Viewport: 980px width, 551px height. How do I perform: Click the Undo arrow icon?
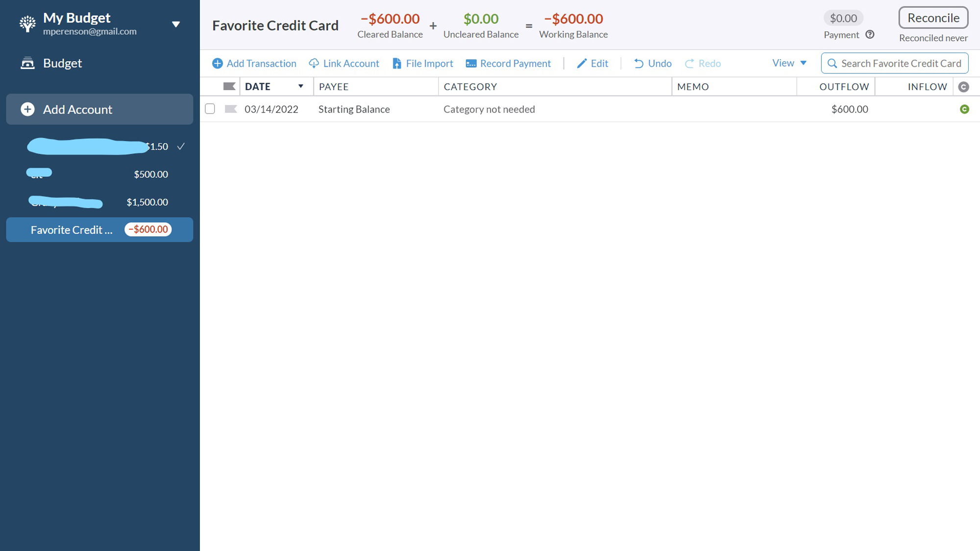click(x=638, y=64)
